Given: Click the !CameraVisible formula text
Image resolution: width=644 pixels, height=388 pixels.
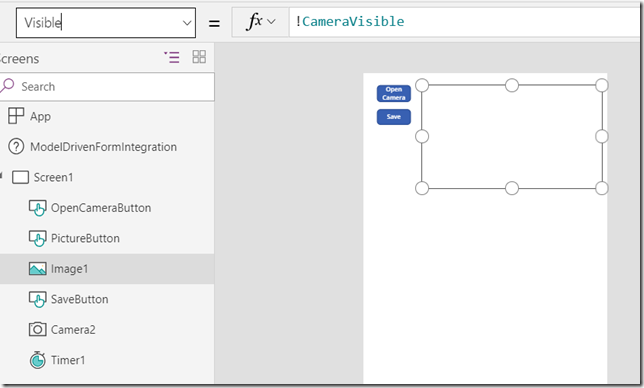Looking at the screenshot, I should click(350, 21).
